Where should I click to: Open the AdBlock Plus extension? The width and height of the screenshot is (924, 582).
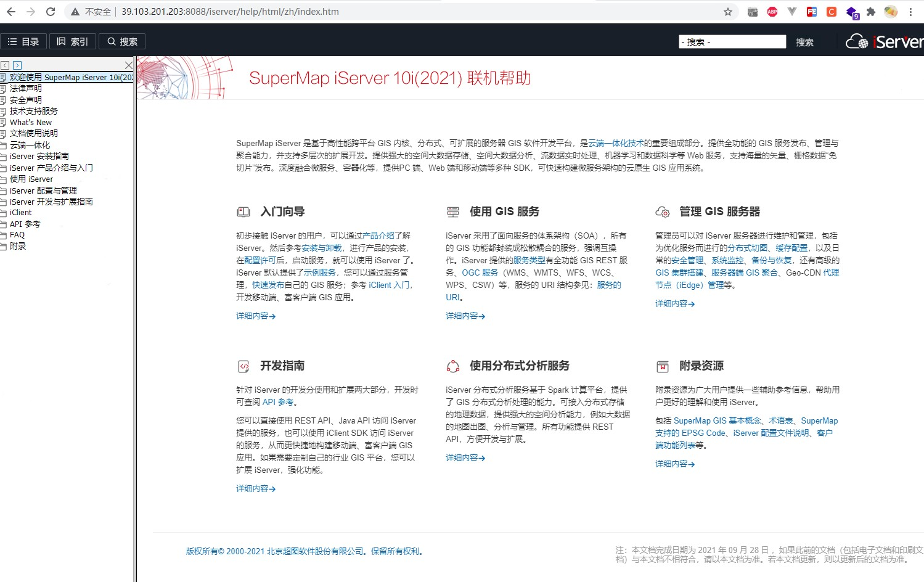click(x=772, y=12)
